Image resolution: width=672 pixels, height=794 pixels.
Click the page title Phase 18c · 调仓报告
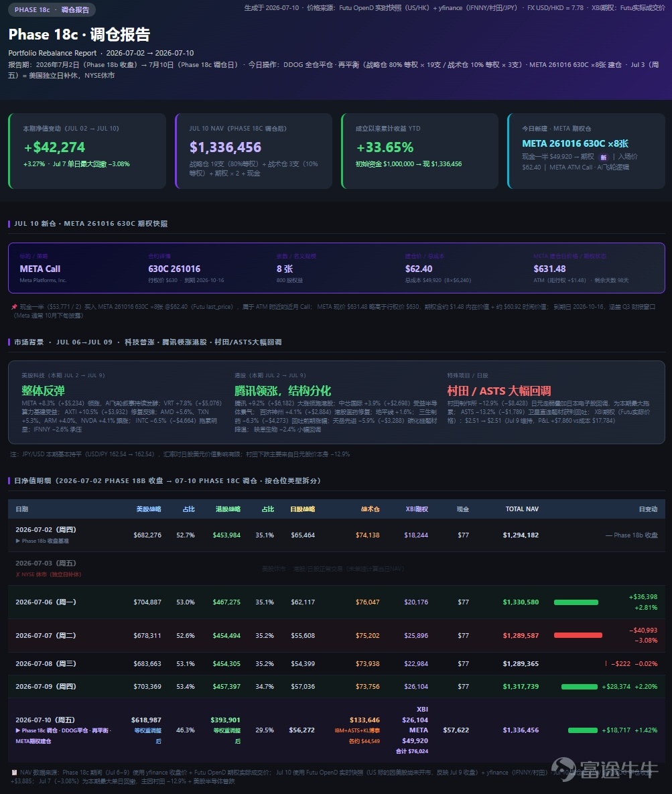(80, 34)
